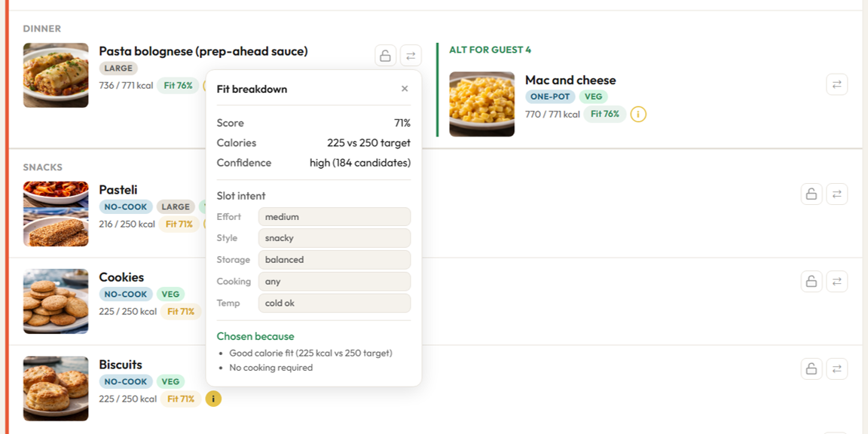Open the Effort field set to medium
Image resolution: width=868 pixels, height=434 pixels.
[335, 217]
